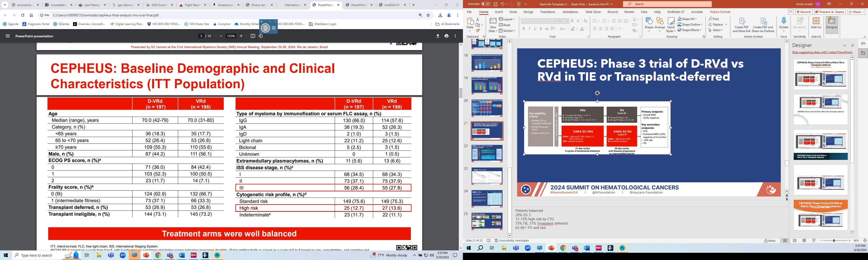The image size is (868, 260).
Task: Open the Slide Show ribbon tab
Action: (x=593, y=12)
